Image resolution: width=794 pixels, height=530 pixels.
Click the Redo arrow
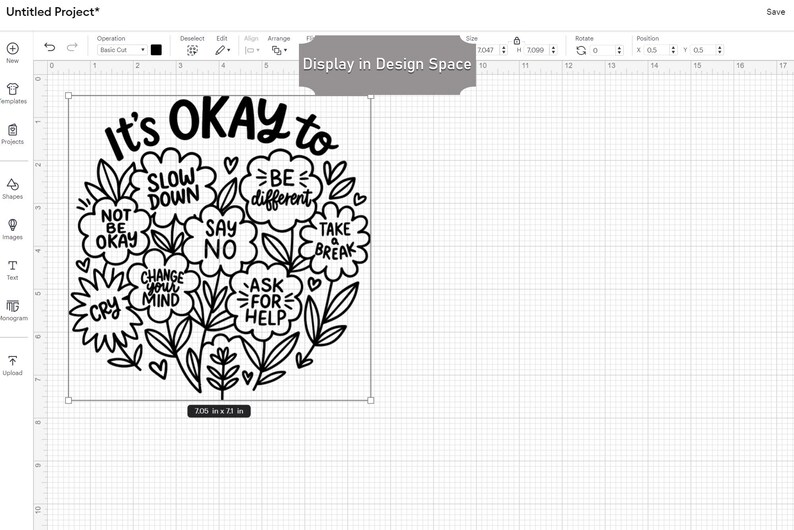coord(72,47)
